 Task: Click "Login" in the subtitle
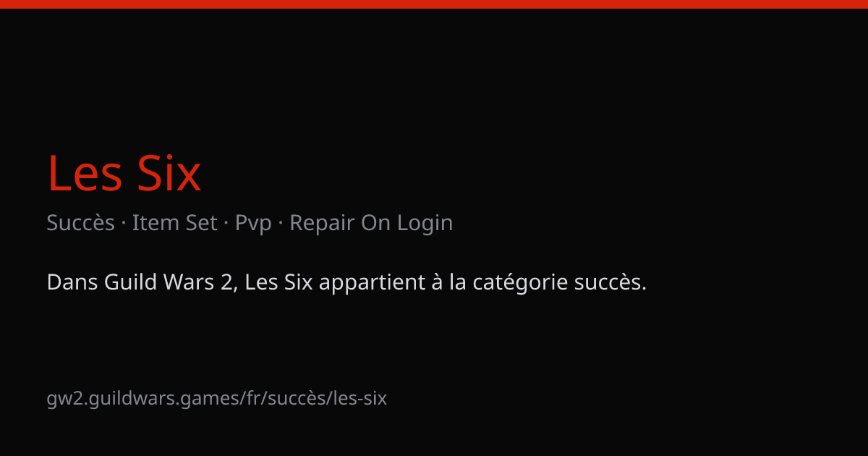point(425,224)
